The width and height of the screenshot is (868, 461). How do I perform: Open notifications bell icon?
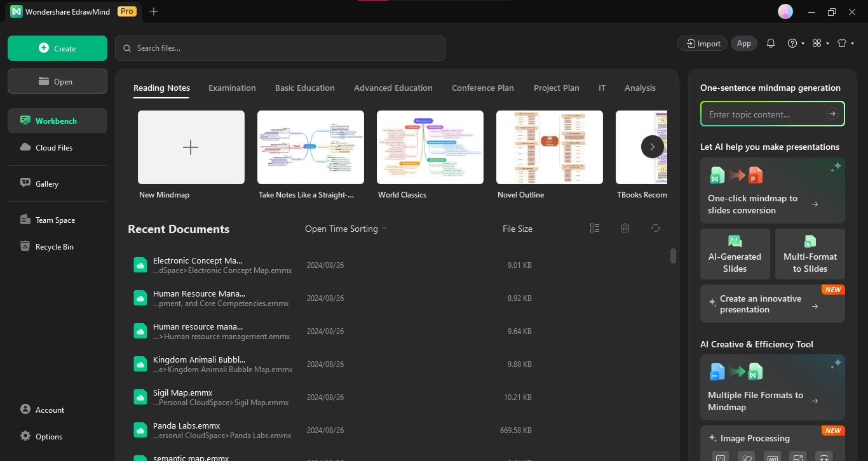771,43
